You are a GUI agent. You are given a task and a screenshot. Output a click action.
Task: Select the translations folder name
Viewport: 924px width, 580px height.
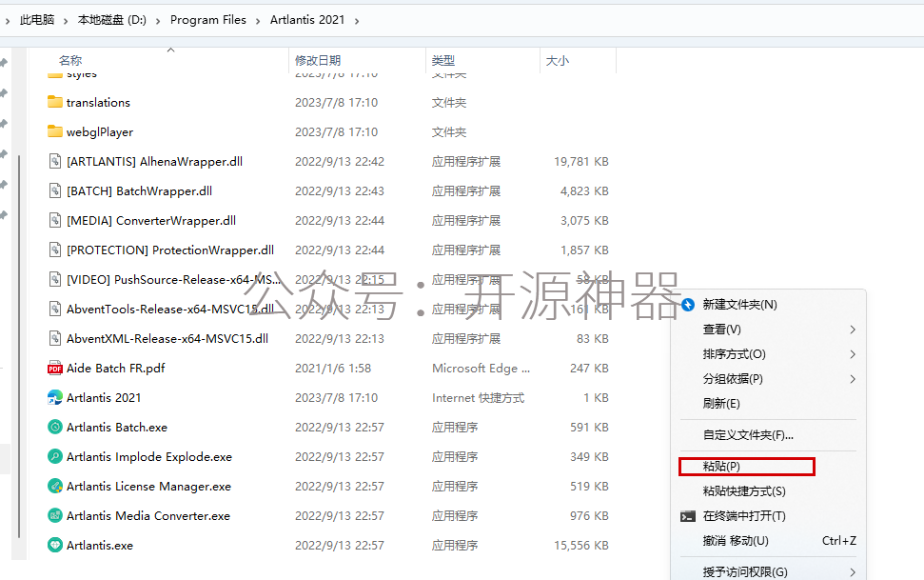tap(98, 103)
